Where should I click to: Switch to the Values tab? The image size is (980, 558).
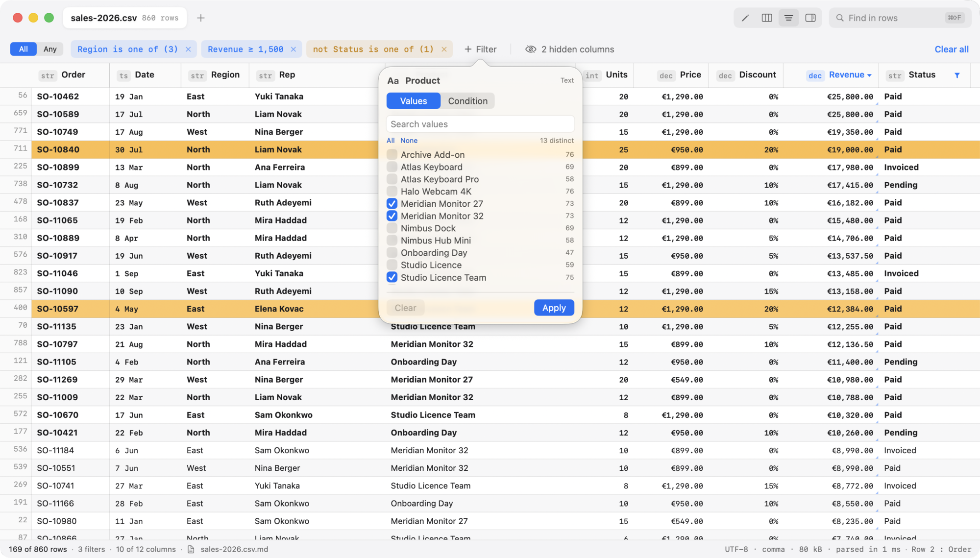click(x=414, y=101)
